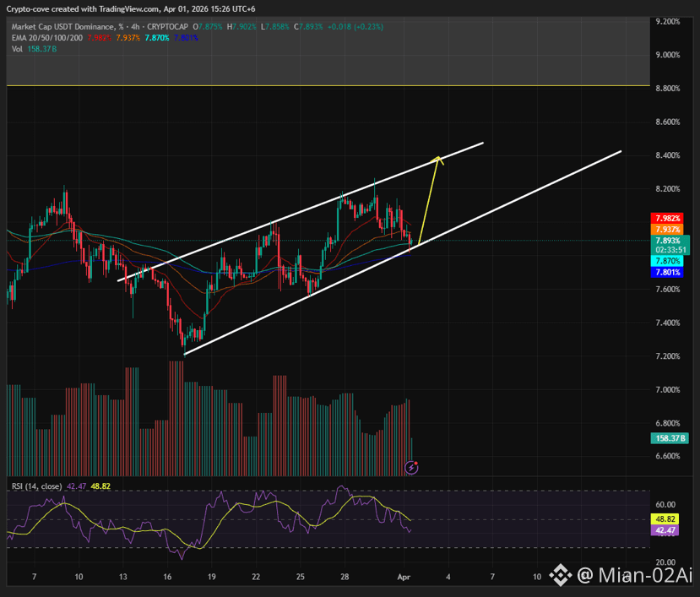Click the purple lightning event icon
The width and height of the screenshot is (700, 597).
click(411, 468)
